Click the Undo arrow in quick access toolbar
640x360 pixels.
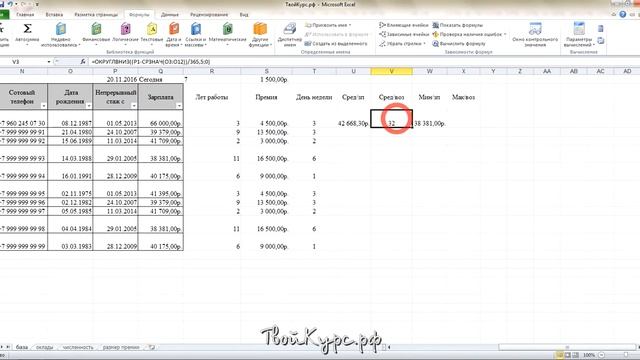point(11,4)
